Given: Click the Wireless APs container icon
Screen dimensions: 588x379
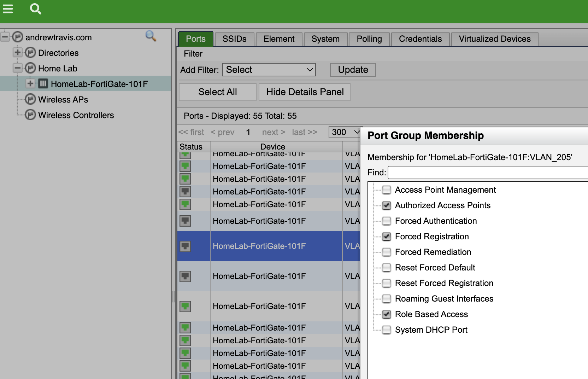Looking at the screenshot, I should point(30,99).
